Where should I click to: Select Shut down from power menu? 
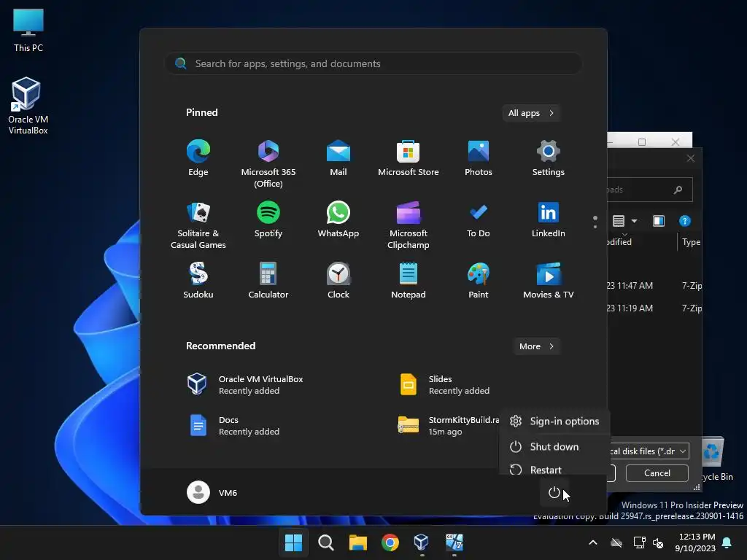(x=554, y=447)
